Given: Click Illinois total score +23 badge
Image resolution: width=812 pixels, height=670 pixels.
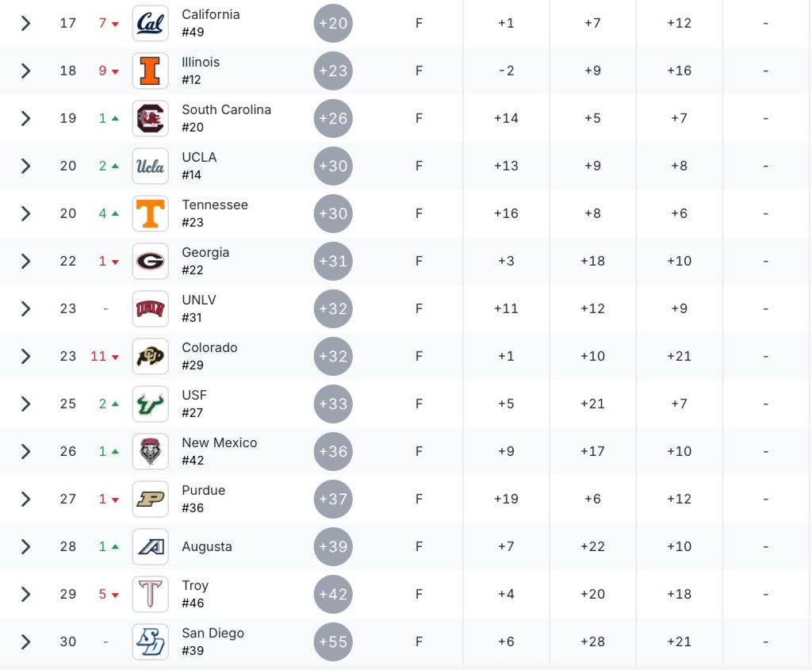Looking at the screenshot, I should pyautogui.click(x=333, y=71).
